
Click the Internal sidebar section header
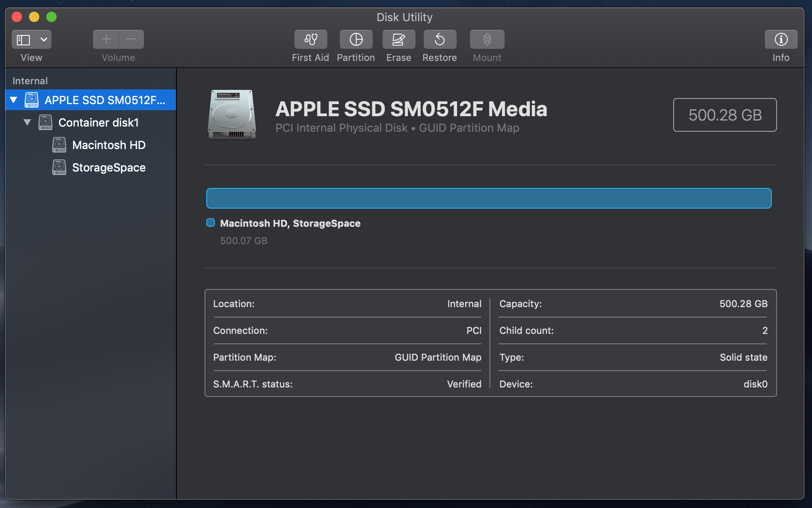pyautogui.click(x=30, y=81)
